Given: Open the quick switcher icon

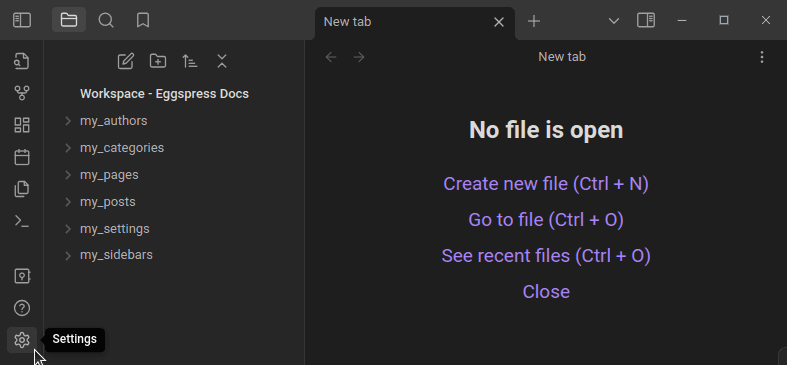Looking at the screenshot, I should (22, 61).
